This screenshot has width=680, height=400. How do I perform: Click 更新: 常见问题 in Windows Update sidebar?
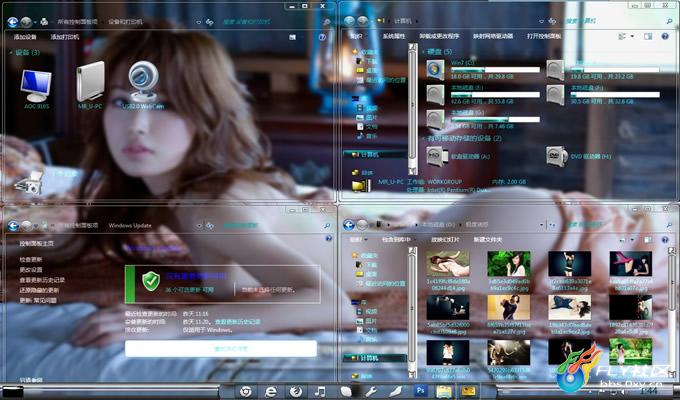pyautogui.click(x=38, y=300)
